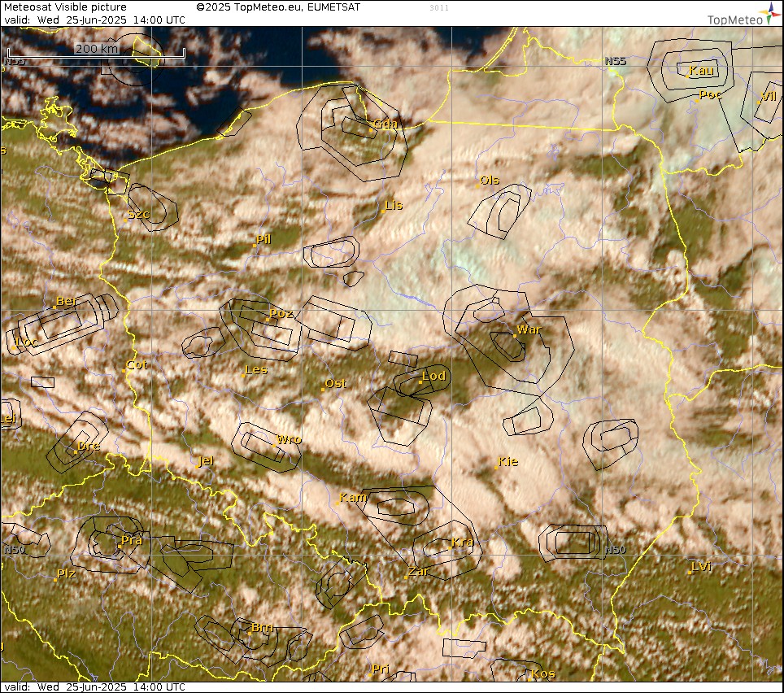Click the bottom valid date text

95,687
